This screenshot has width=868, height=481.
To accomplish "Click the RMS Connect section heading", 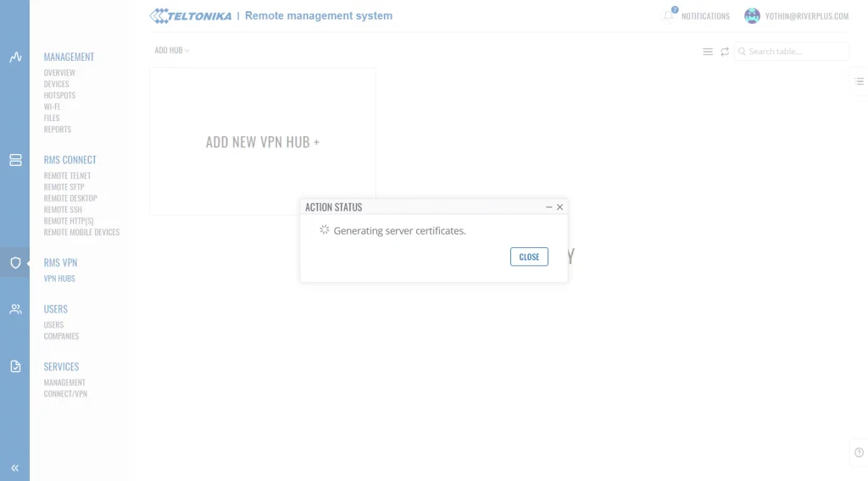I will pos(70,160).
